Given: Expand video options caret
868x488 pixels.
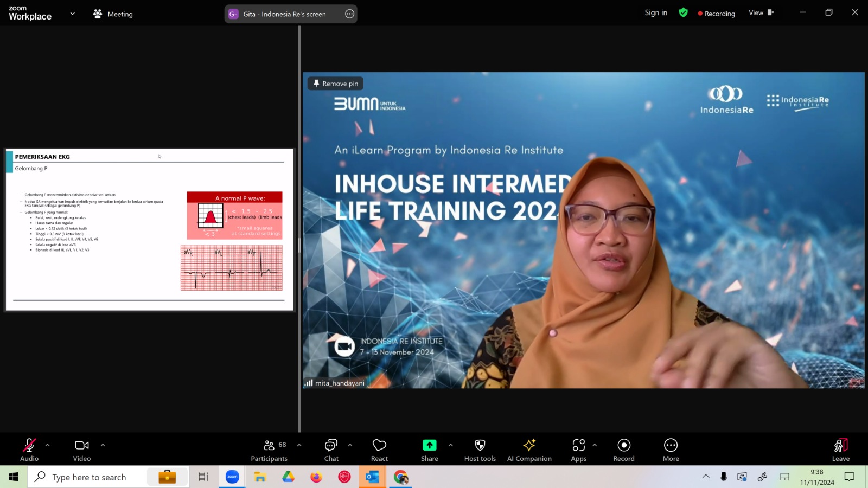Looking at the screenshot, I should (x=103, y=445).
